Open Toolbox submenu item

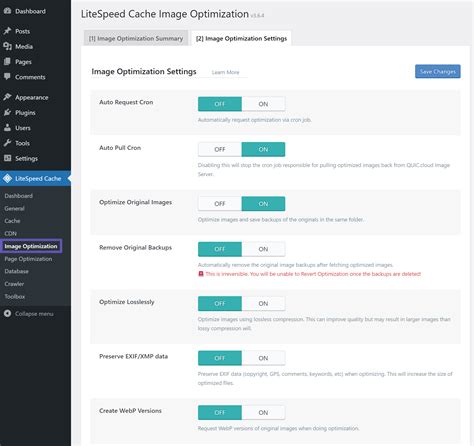pos(15,296)
